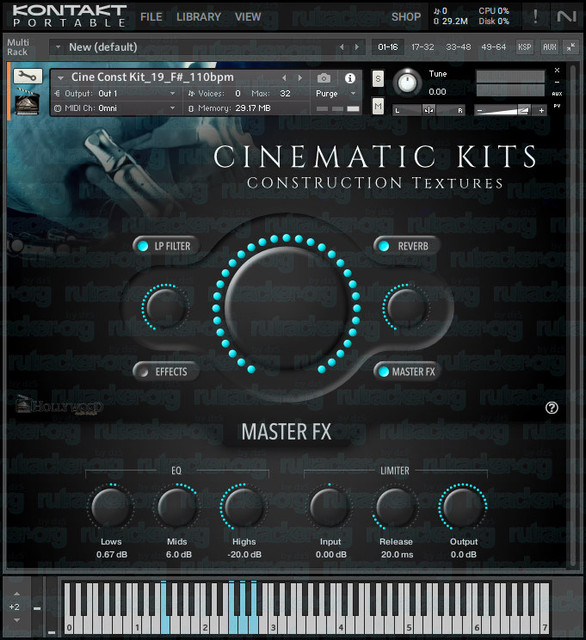Shift keyboard octave up

[x=17, y=593]
